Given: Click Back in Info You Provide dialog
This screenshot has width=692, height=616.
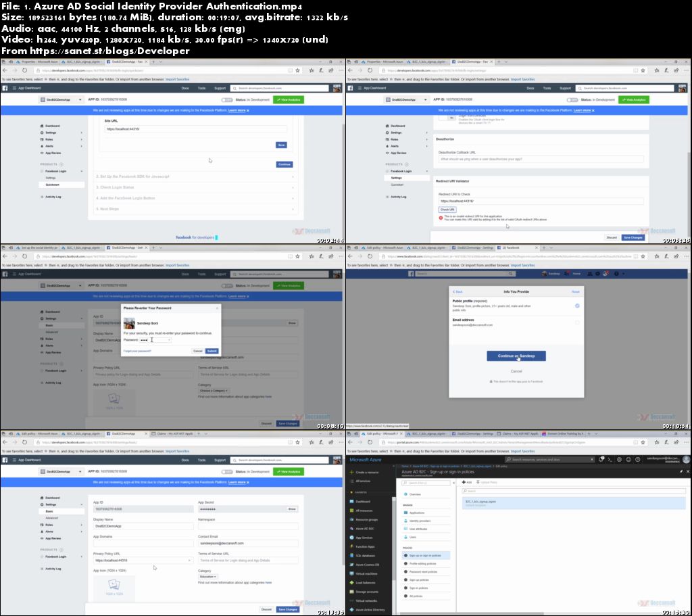Looking at the screenshot, I should (458, 292).
